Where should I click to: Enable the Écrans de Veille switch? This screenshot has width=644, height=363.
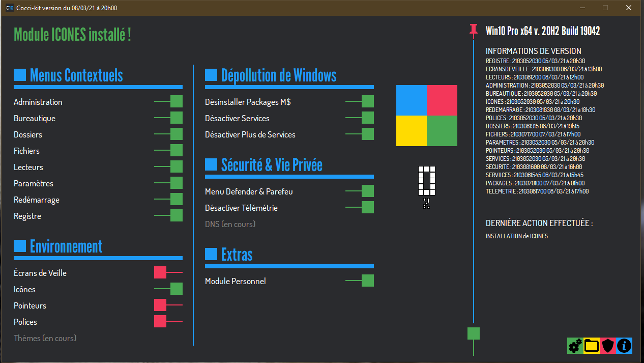point(168,272)
